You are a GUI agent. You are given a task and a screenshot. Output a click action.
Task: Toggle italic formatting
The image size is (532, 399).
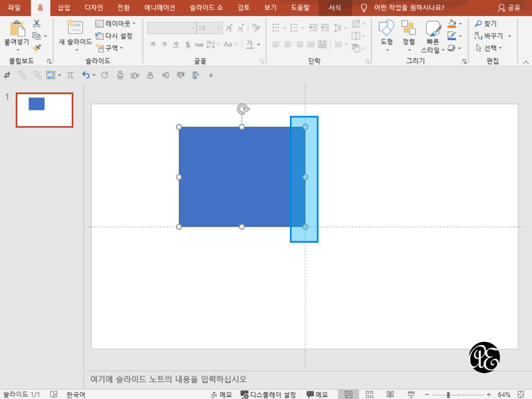(x=164, y=44)
